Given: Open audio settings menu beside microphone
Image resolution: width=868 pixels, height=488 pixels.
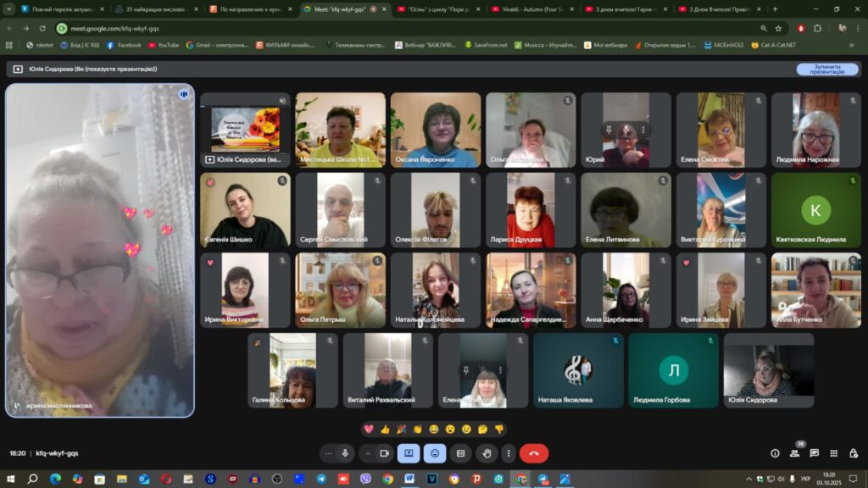Looking at the screenshot, I should click(329, 453).
